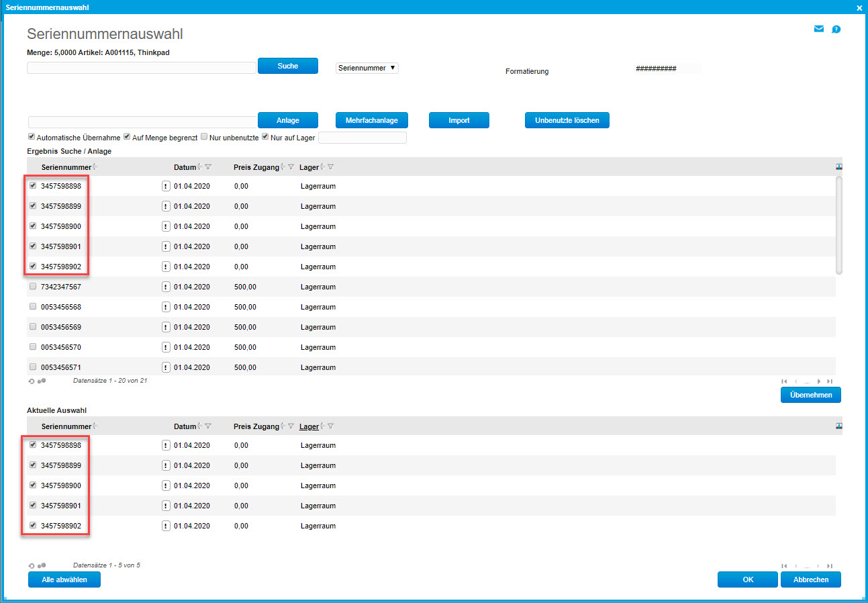This screenshot has width=868, height=603.
Task: Disable the Auf Menge begrenzt checkbox
Action: (127, 137)
